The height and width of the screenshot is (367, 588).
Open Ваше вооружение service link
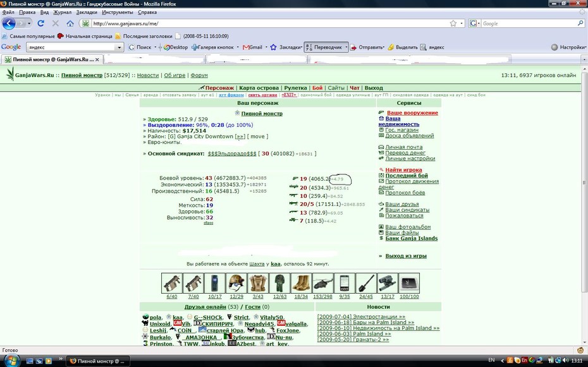pyautogui.click(x=412, y=112)
